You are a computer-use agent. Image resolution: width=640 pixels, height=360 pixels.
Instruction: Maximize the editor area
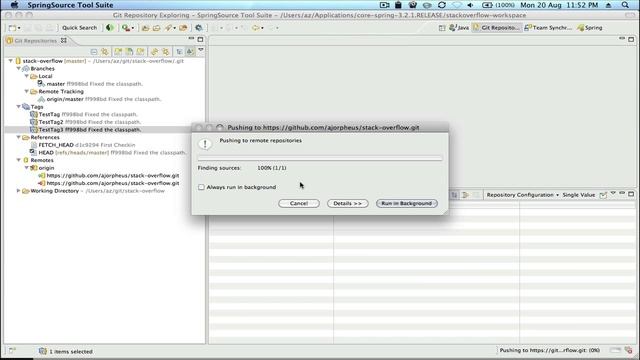pos(631,39)
